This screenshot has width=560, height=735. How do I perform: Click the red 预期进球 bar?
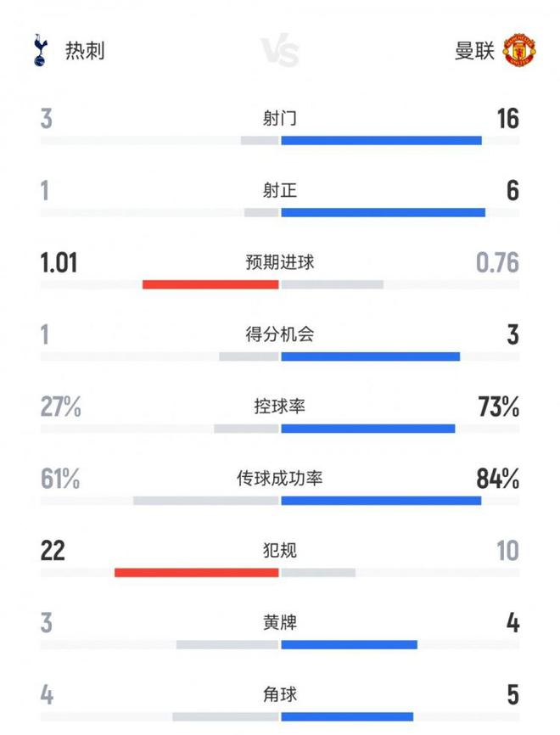click(210, 284)
